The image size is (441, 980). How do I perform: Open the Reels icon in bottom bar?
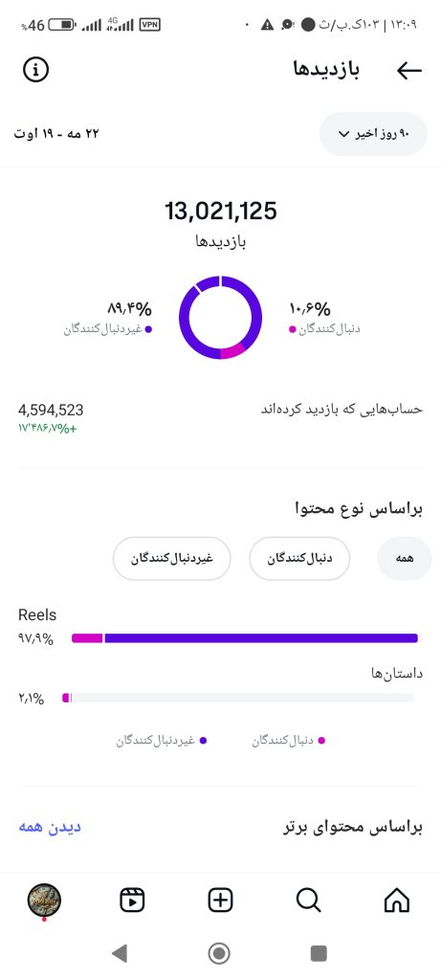point(132,901)
